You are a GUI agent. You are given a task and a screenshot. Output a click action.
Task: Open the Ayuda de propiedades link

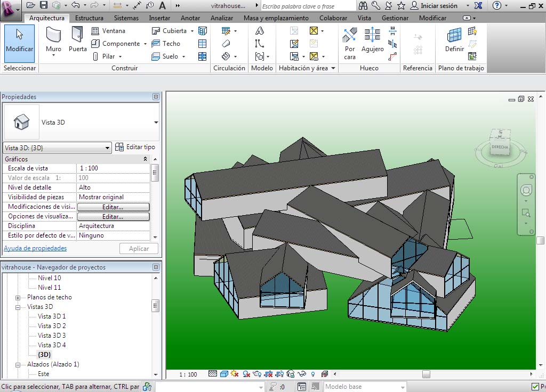[x=35, y=248]
